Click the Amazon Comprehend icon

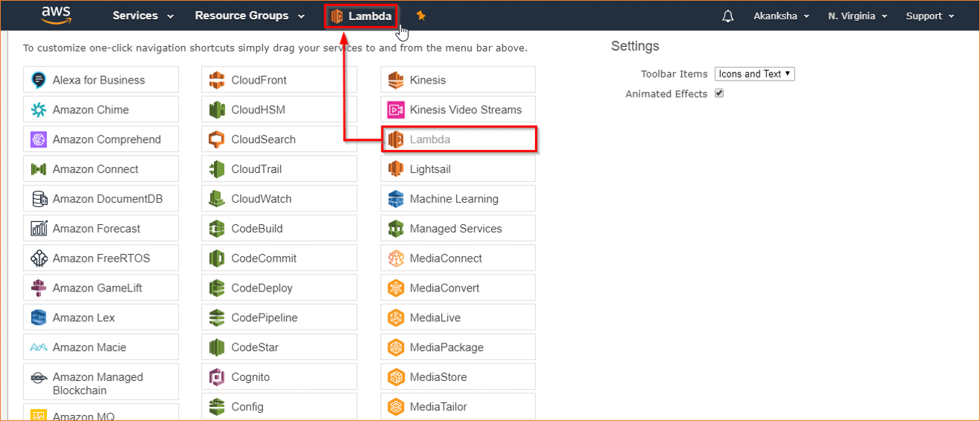pyautogui.click(x=39, y=139)
